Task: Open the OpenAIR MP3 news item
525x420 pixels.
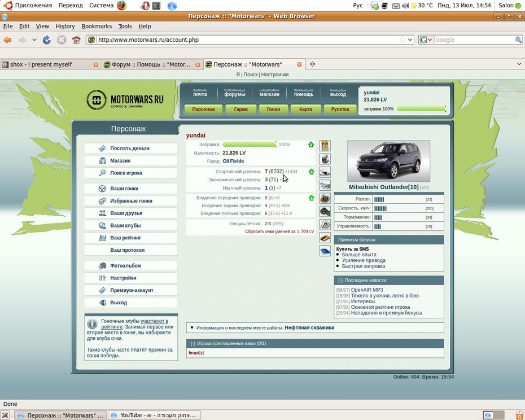Action: coord(367,290)
